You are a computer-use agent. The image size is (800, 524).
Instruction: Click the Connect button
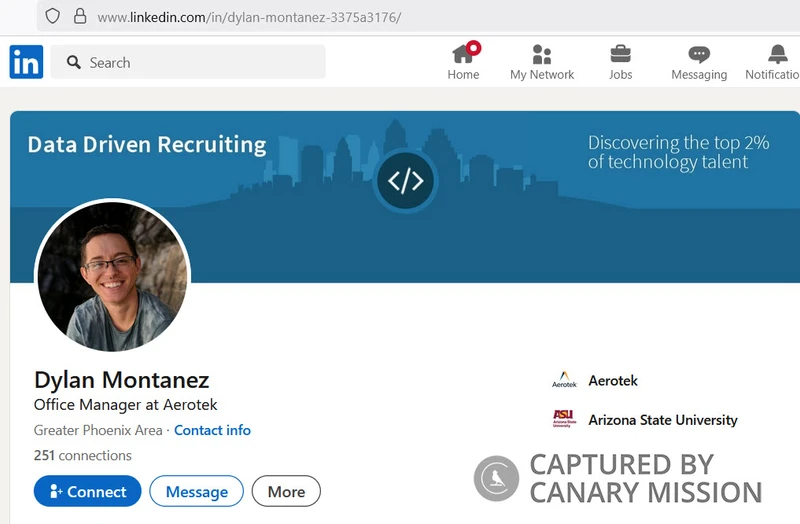tap(87, 491)
